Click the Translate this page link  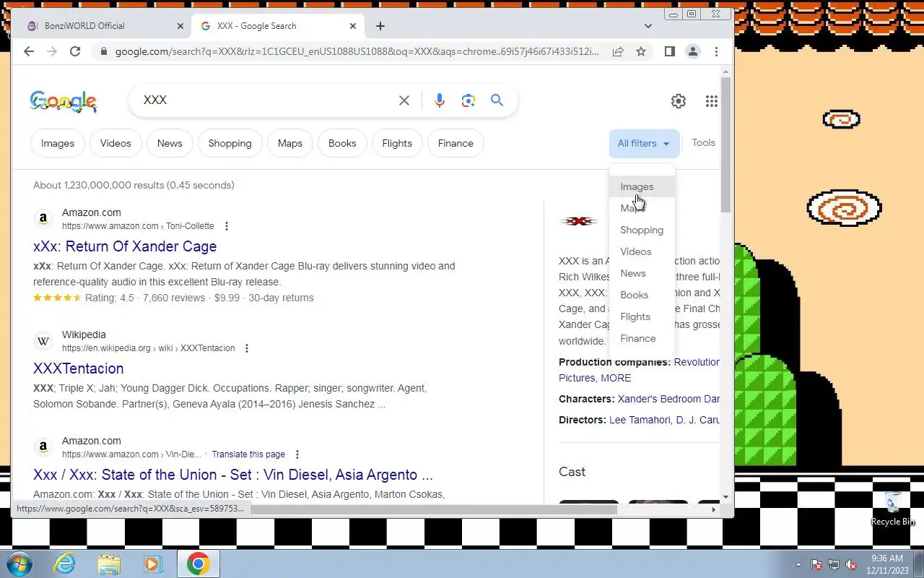248,454
